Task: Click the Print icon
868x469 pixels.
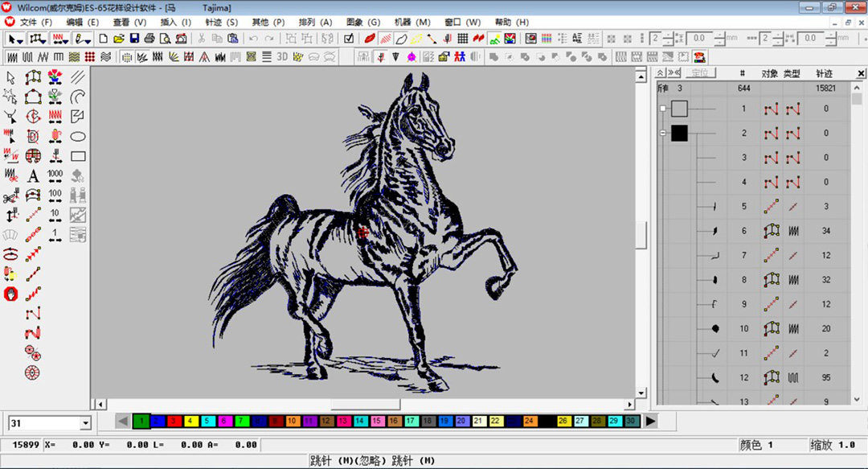Action: pos(149,39)
